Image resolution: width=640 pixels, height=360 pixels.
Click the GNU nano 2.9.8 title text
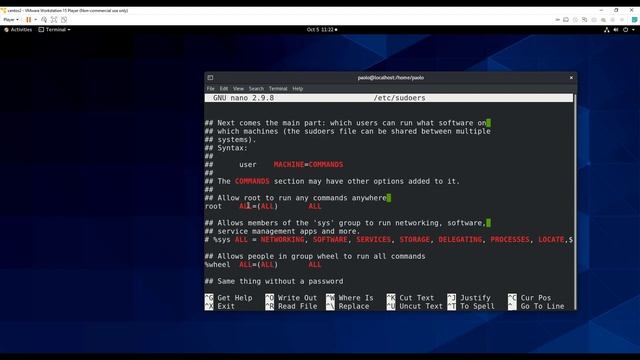click(243, 98)
